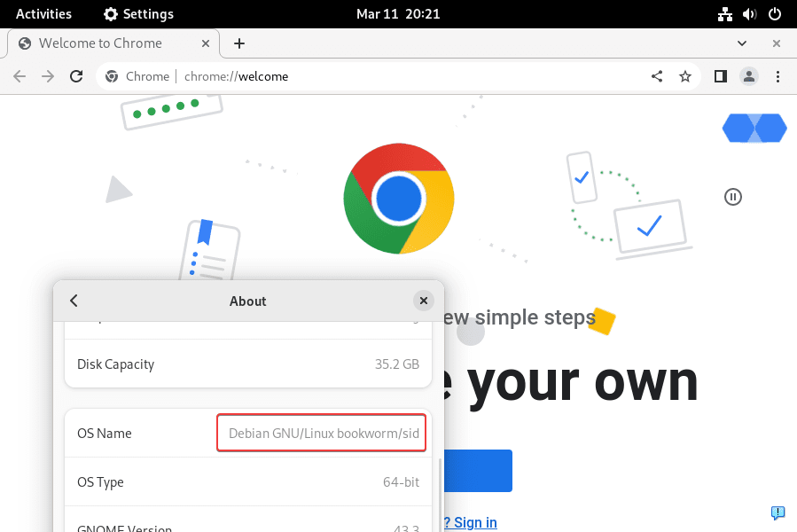
Task: Click the network status icon
Action: click(x=725, y=14)
